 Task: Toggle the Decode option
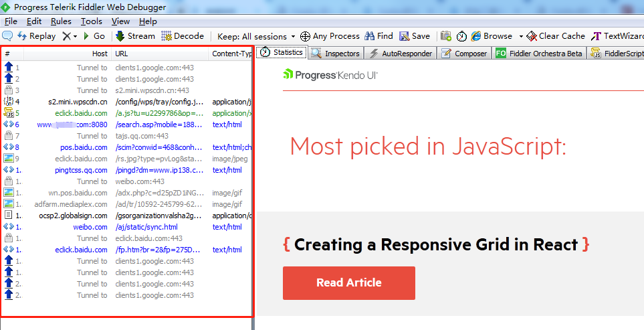(183, 36)
